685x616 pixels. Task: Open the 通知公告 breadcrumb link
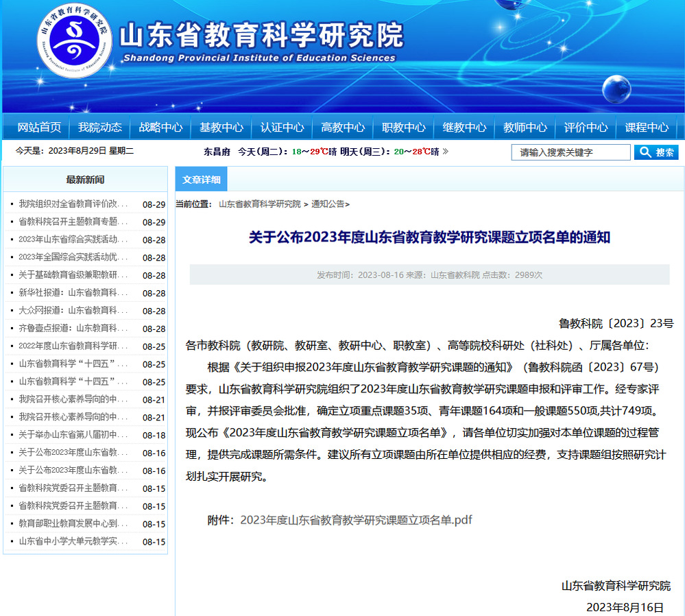pyautogui.click(x=328, y=204)
